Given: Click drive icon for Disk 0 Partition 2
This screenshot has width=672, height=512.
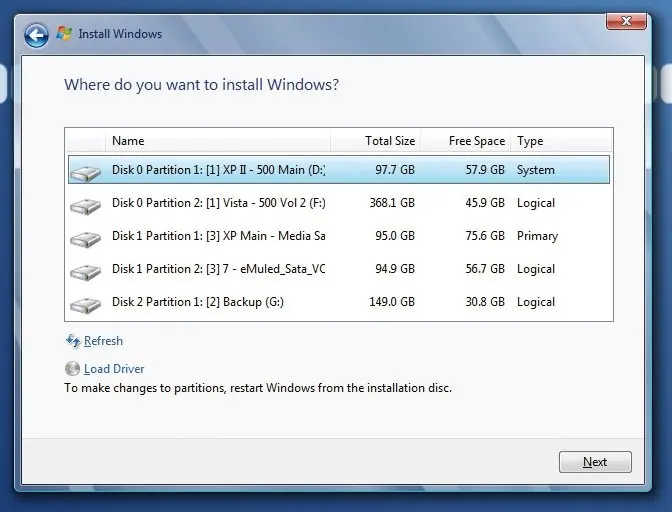Looking at the screenshot, I should (x=86, y=206).
